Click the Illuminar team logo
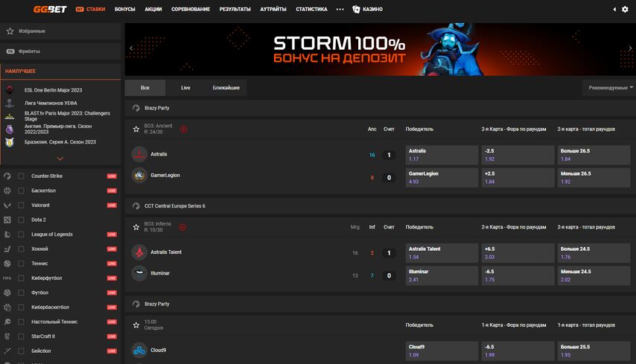Screen dimensions: 636x364 point(139,273)
